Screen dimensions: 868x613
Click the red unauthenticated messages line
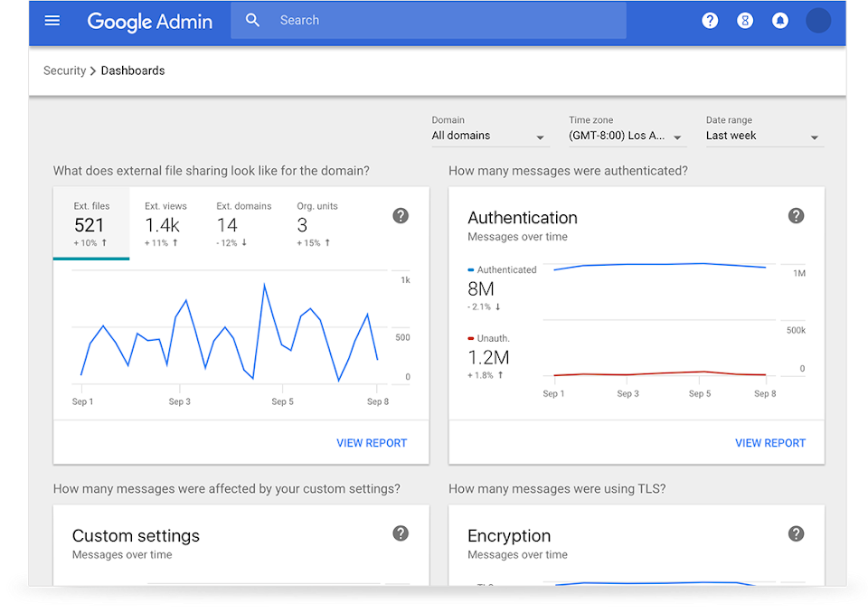pyautogui.click(x=660, y=373)
